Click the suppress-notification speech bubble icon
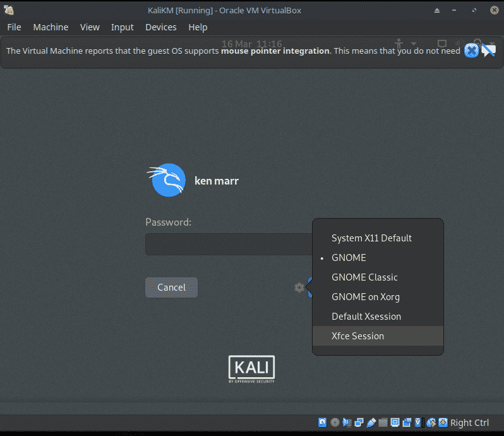The width and height of the screenshot is (504, 436). click(488, 51)
